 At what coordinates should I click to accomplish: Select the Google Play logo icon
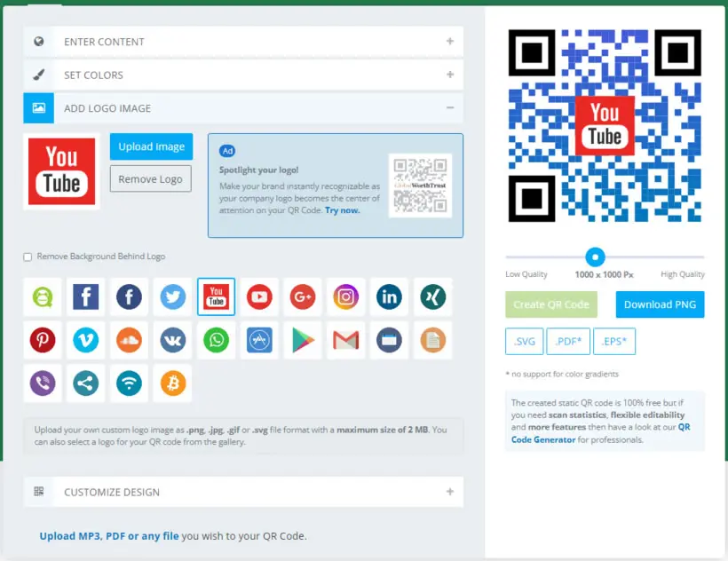pyautogui.click(x=303, y=340)
